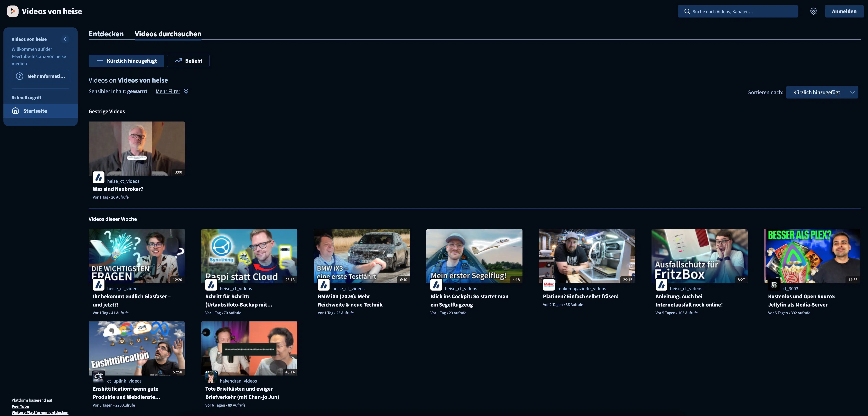Select the Videos durchsuchen tab
This screenshot has height=416, width=868.
[168, 34]
